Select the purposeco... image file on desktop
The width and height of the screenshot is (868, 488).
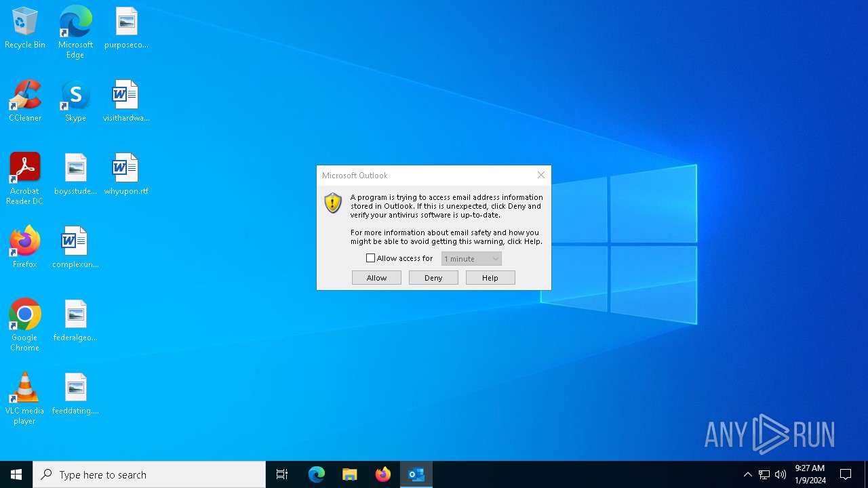click(126, 28)
